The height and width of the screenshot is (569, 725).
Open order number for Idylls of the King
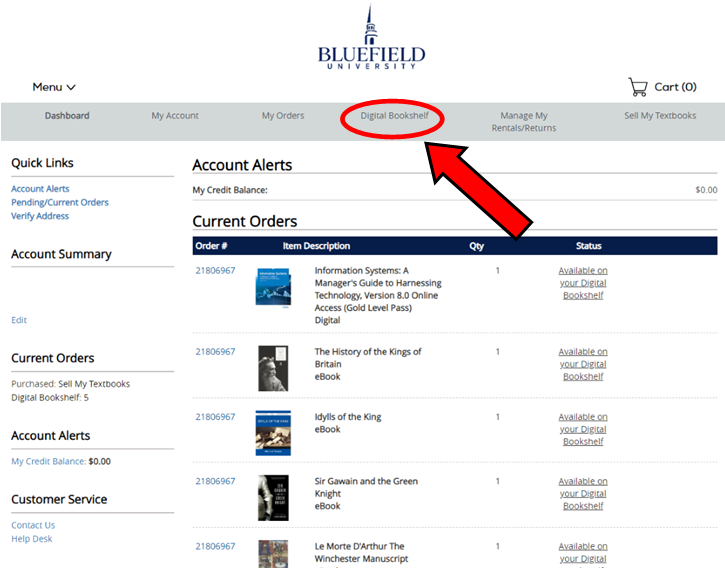(x=215, y=417)
